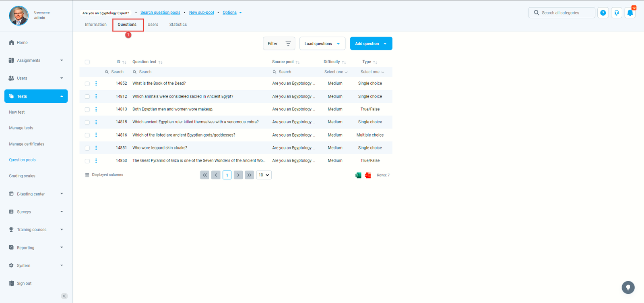The width and height of the screenshot is (644, 303).
Task: Export the table to PDF
Action: (x=368, y=175)
